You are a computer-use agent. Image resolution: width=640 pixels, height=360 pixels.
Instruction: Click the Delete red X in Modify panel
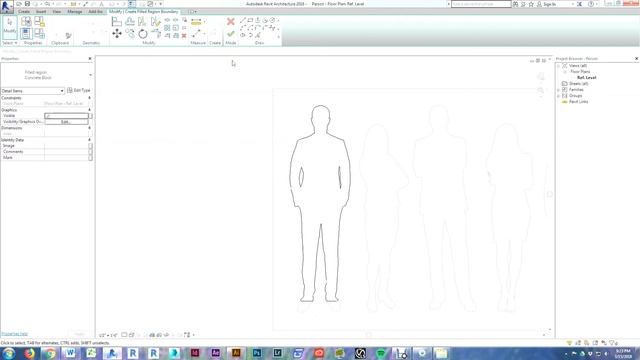point(184,36)
